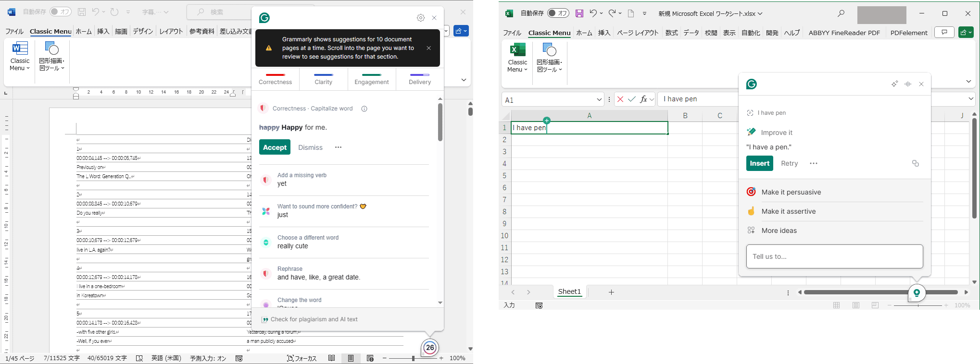This screenshot has width=980, height=364.
Task: Open Grammarly Delivery tab
Action: (420, 79)
